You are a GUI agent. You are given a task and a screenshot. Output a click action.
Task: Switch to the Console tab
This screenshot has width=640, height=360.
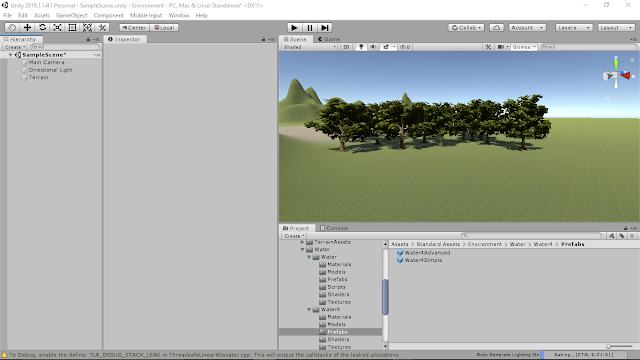334,228
